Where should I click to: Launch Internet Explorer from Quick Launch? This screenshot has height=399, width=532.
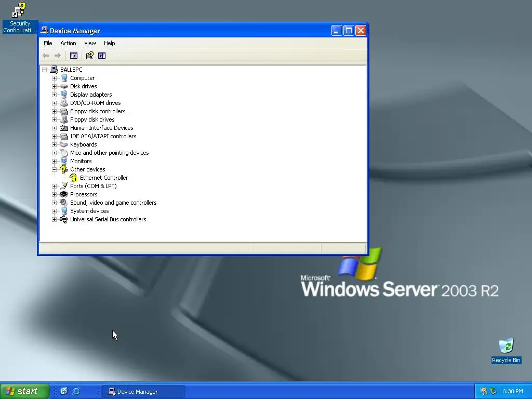76,391
